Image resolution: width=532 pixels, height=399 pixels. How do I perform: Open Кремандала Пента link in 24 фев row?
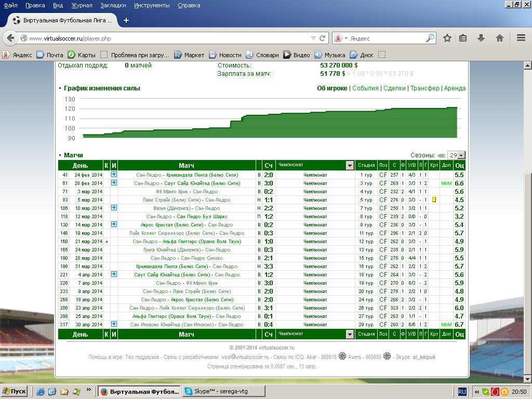pyautogui.click(x=202, y=175)
